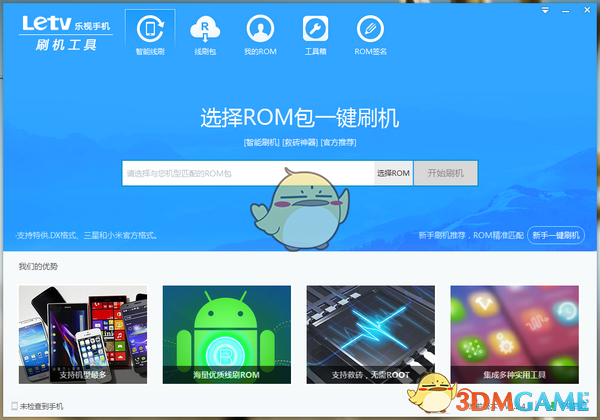
Task: Close the flash tool window
Action: point(587,10)
